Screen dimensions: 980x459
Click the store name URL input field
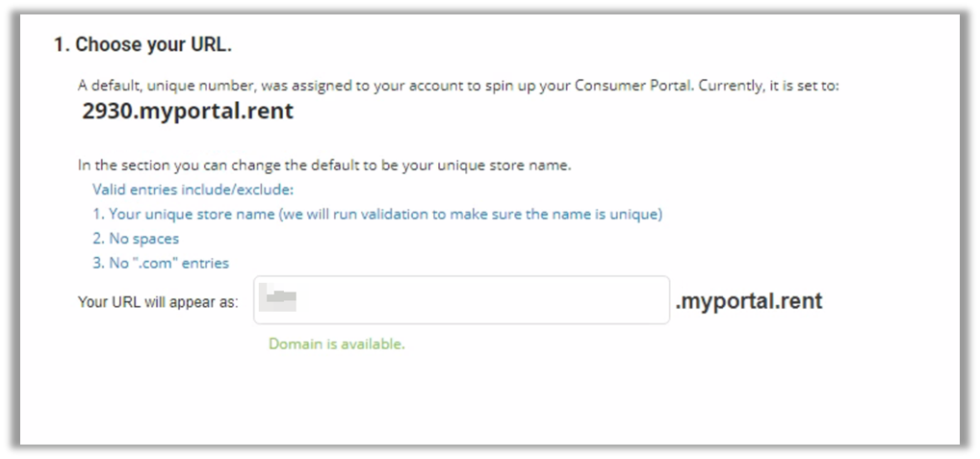click(462, 300)
